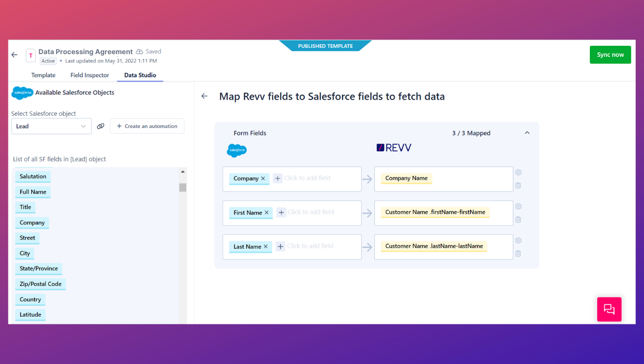
Task: Remove the First Name mapped tag
Action: coord(266,212)
